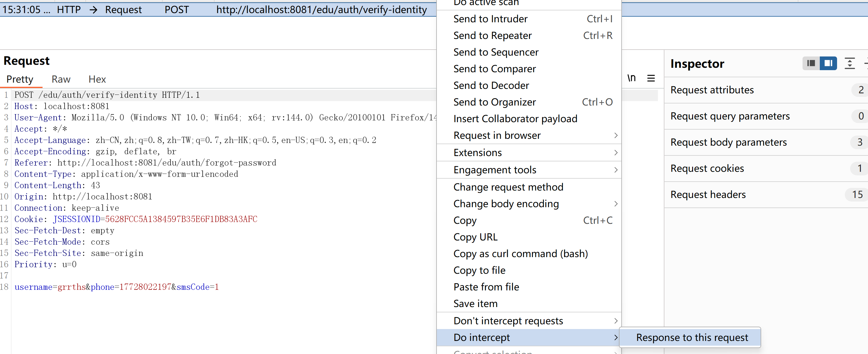Expand Request body parameters section
Screen dimensions: 868x354
pos(728,142)
